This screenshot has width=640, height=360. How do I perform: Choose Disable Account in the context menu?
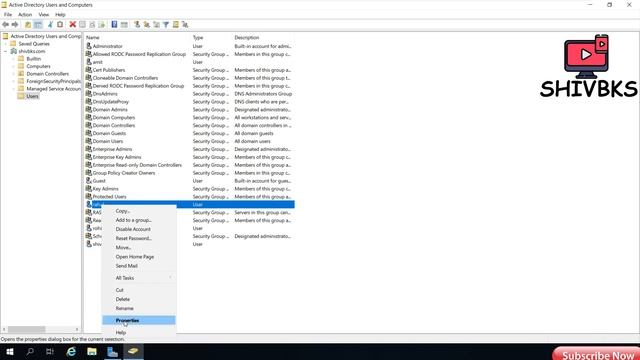[x=139, y=229]
